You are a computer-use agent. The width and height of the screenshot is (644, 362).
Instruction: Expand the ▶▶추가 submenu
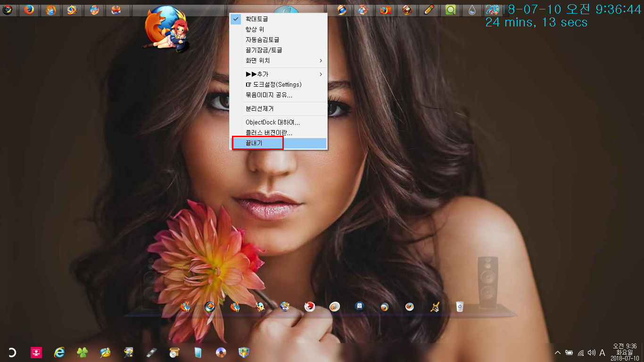pos(279,74)
